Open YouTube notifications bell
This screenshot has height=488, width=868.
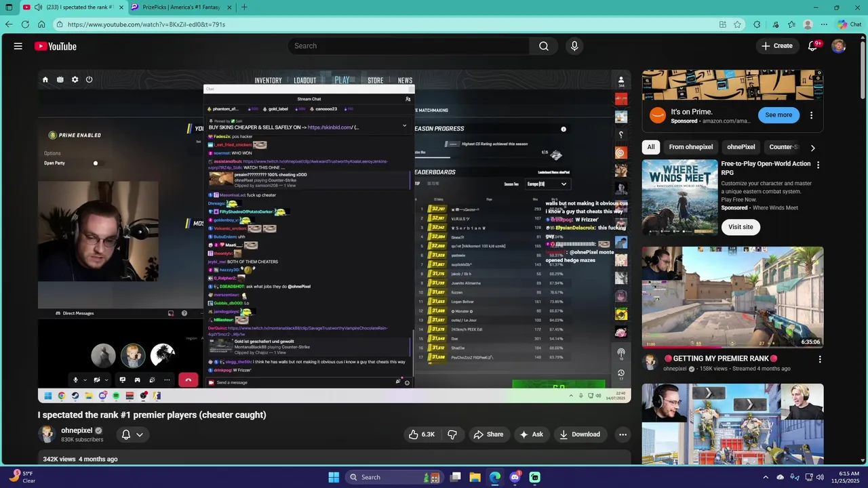[812, 46]
